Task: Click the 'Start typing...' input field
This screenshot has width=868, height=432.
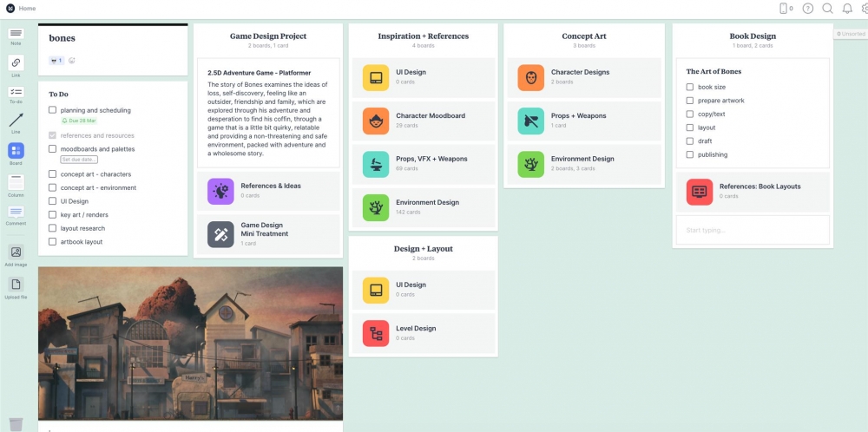Action: pos(752,230)
